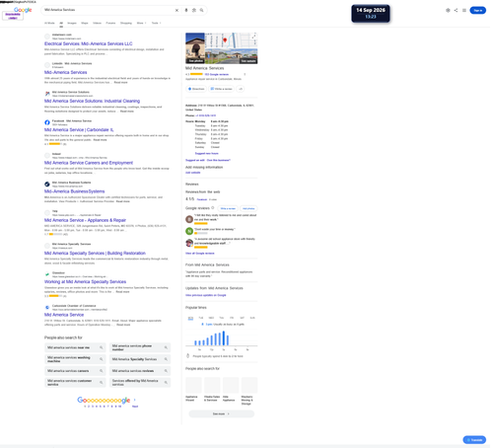Open Mayberry Moving & Storage suggestion card

pos(249,391)
